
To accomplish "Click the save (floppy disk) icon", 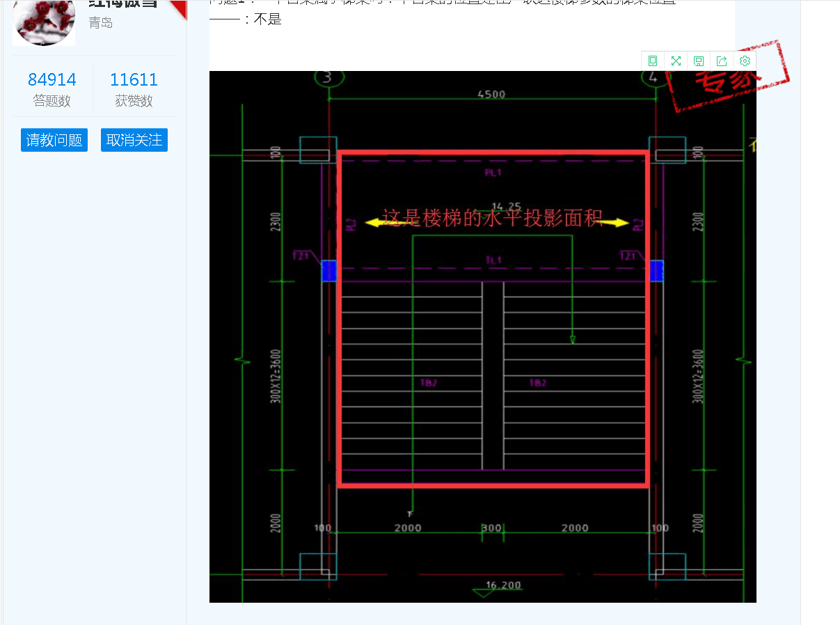I will pos(699,61).
